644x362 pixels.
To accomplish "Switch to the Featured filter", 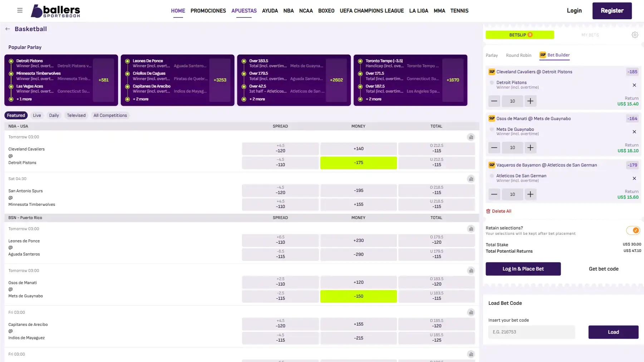I will click(x=16, y=115).
